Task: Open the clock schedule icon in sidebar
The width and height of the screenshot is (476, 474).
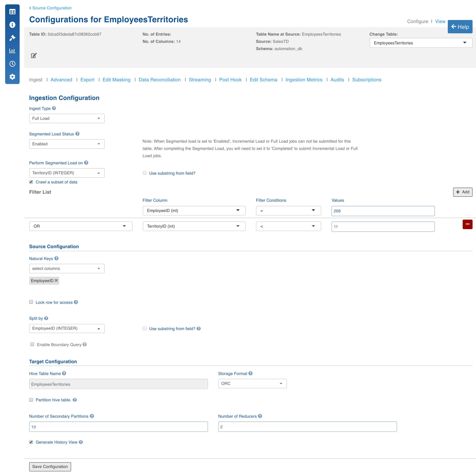Action: click(x=12, y=64)
